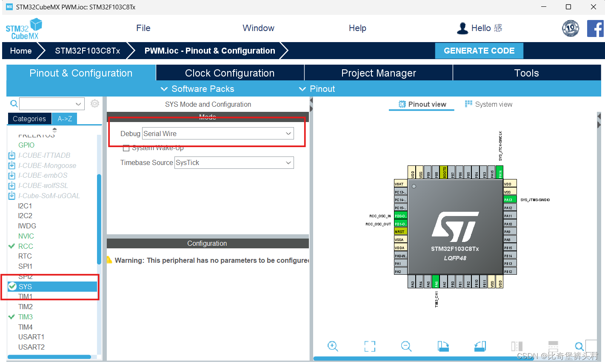The width and height of the screenshot is (605, 364).
Task: Select the green PA6 pin
Action: (x=436, y=282)
